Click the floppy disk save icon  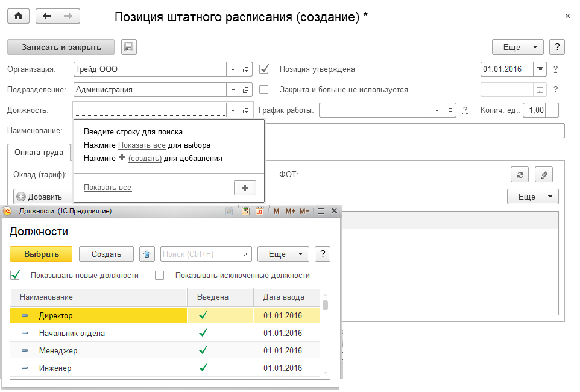tap(129, 47)
